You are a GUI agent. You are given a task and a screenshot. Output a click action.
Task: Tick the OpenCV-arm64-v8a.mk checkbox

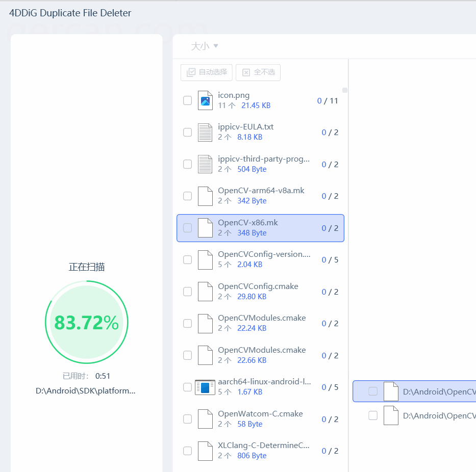click(x=188, y=196)
